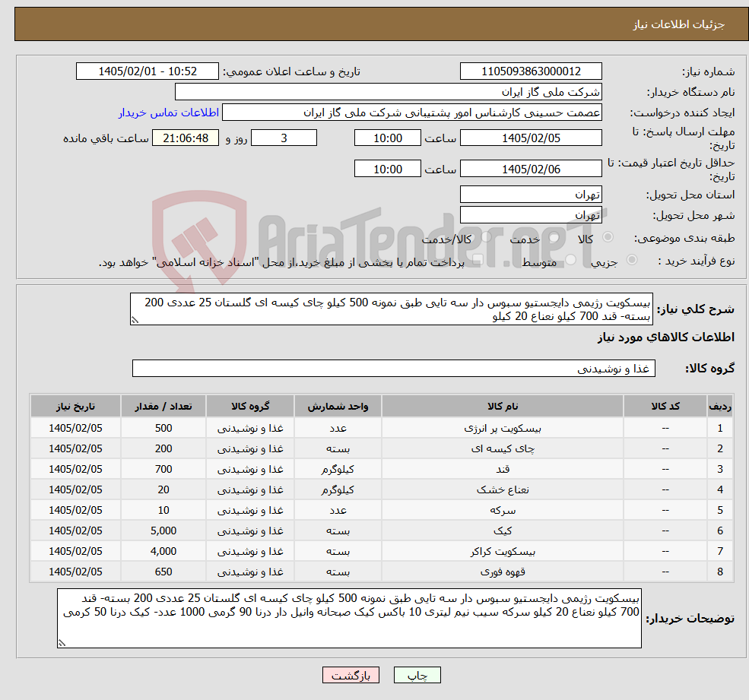Click quantity 700 in the قند row
Image resolution: width=749 pixels, height=700 pixels.
point(163,470)
